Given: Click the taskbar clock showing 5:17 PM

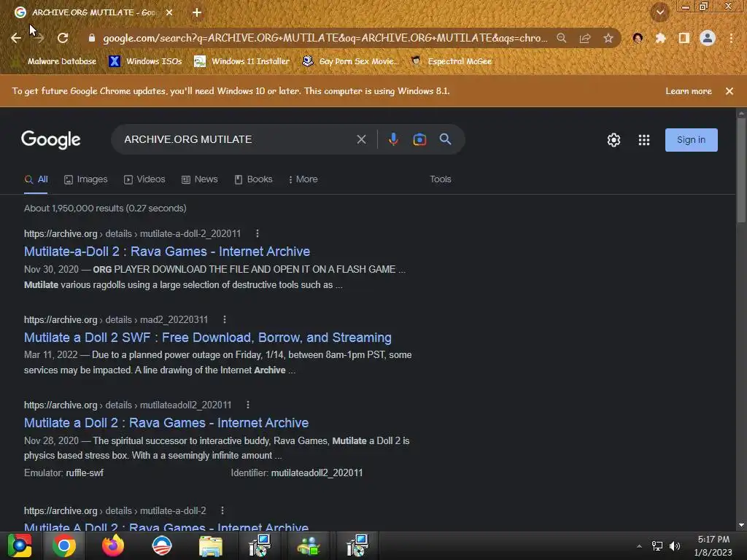Looking at the screenshot, I should (713, 545).
